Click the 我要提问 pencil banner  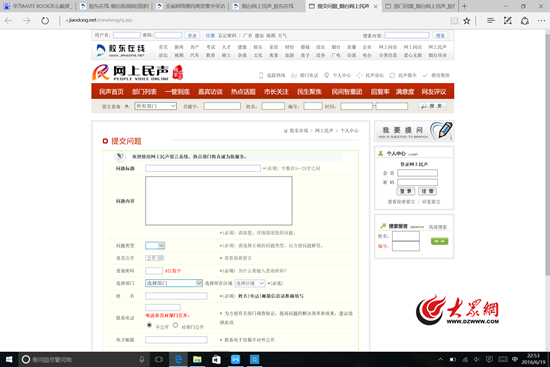414,131
